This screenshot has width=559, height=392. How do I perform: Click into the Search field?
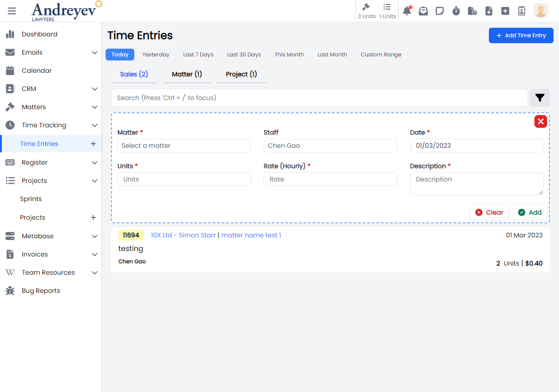[319, 98]
